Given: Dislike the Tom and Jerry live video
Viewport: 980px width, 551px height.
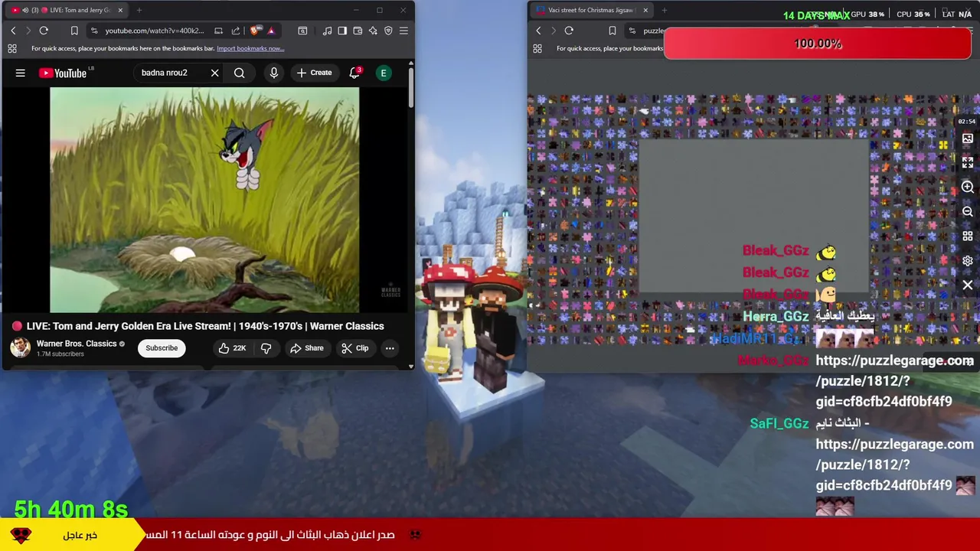Looking at the screenshot, I should click(x=266, y=348).
